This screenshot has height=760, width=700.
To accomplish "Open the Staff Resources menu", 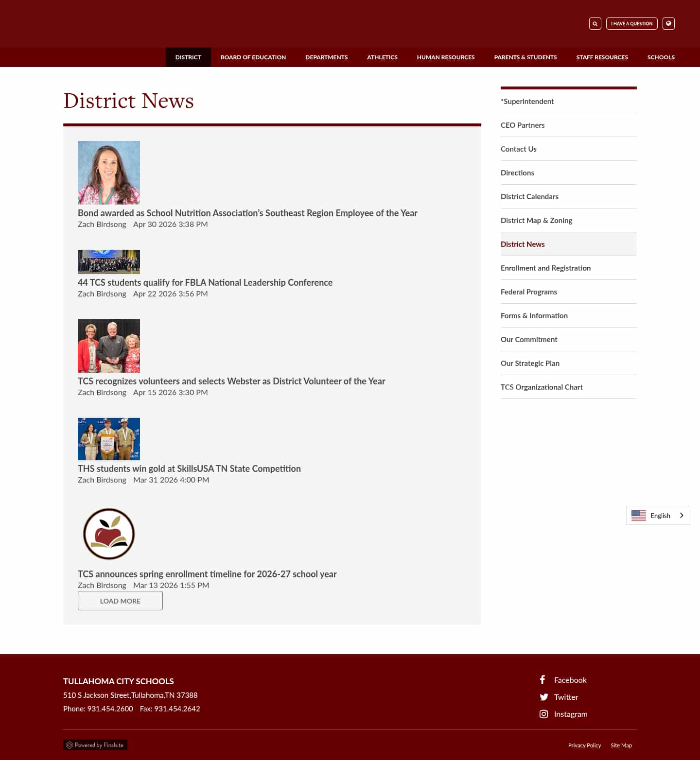I will [x=602, y=57].
